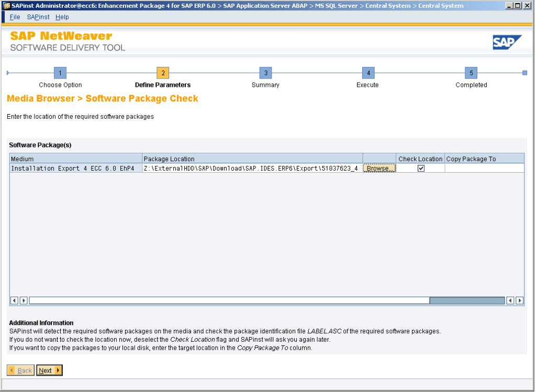Click the scroll right arrow next to the far-left arrow
This screenshot has width=536, height=392.
pos(24,300)
